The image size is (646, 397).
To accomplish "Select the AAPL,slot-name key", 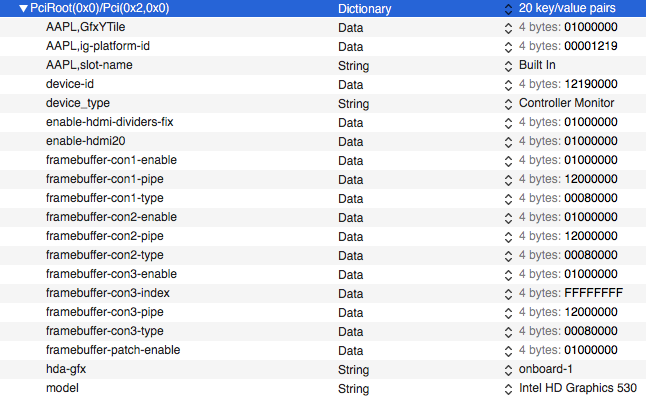I will click(89, 65).
